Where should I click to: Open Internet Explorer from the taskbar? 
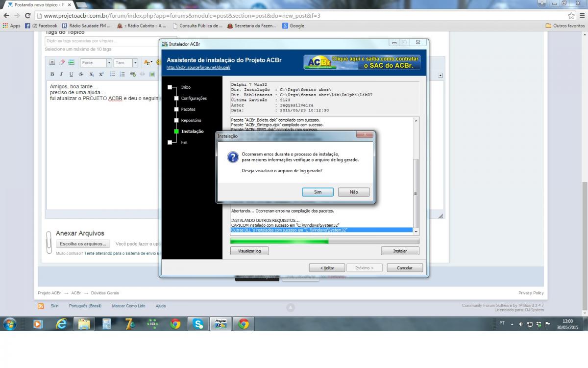tap(61, 324)
